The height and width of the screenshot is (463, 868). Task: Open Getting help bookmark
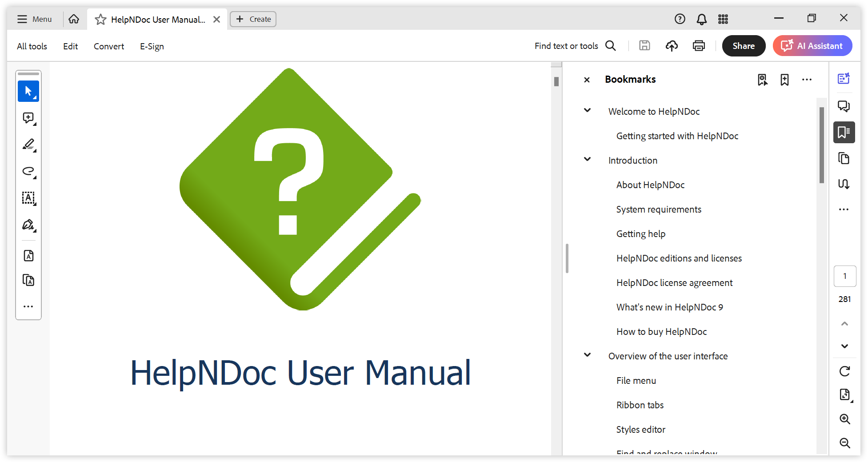pos(640,234)
